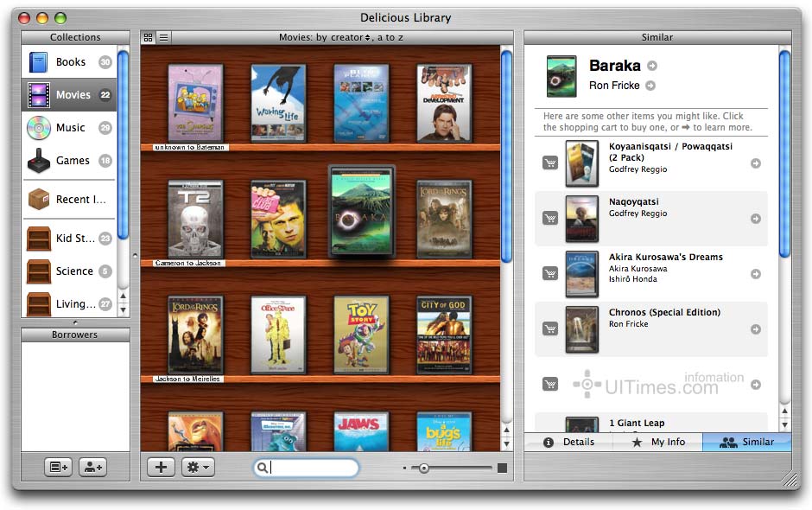Screen dimensions: 812x510
Task: Select the Arrested Development cover
Action: [x=444, y=103]
